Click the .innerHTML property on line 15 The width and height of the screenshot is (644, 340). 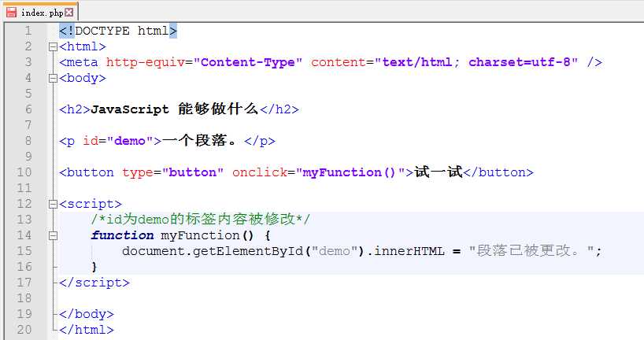pyautogui.click(x=405, y=251)
